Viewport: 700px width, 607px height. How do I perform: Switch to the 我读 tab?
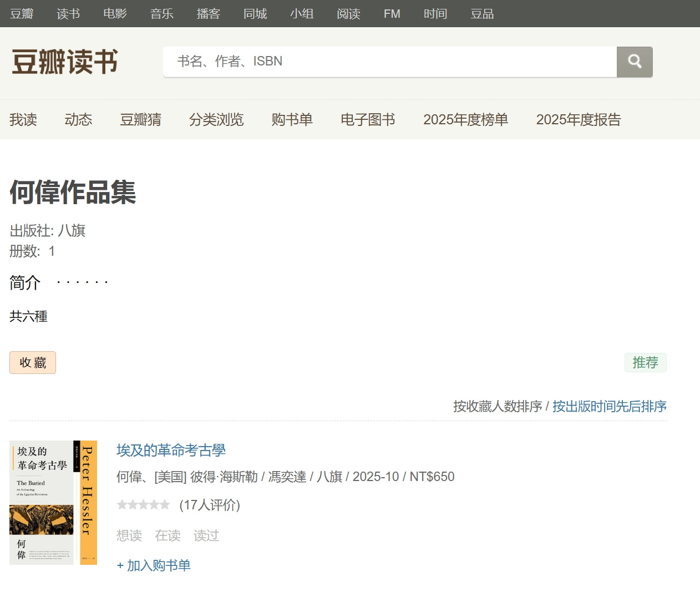click(23, 120)
